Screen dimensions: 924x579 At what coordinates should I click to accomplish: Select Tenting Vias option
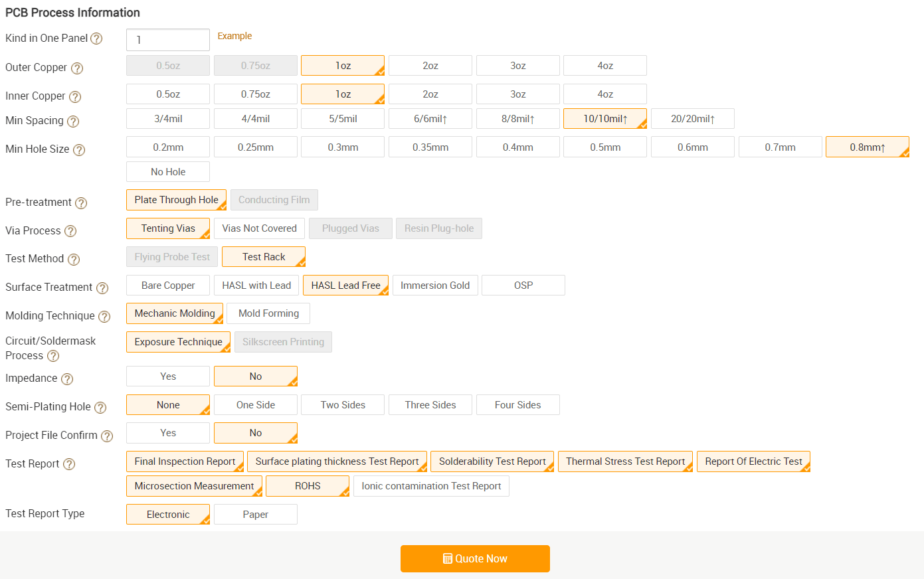tap(168, 228)
